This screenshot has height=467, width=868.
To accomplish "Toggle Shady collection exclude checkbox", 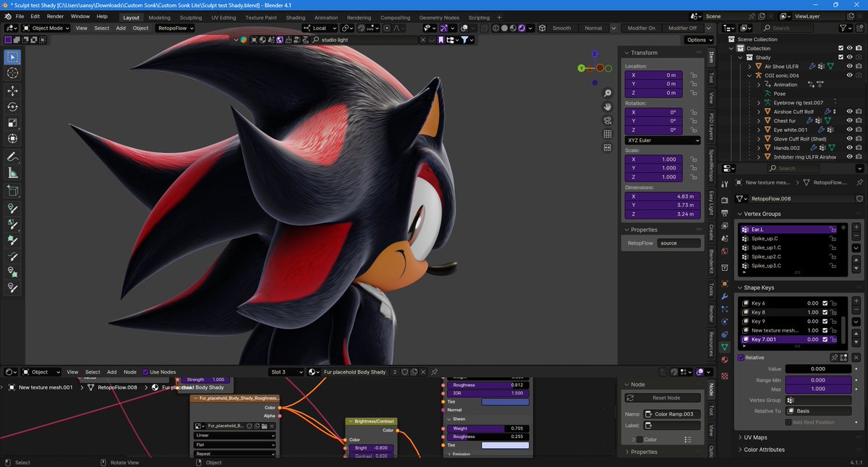I will 841,57.
